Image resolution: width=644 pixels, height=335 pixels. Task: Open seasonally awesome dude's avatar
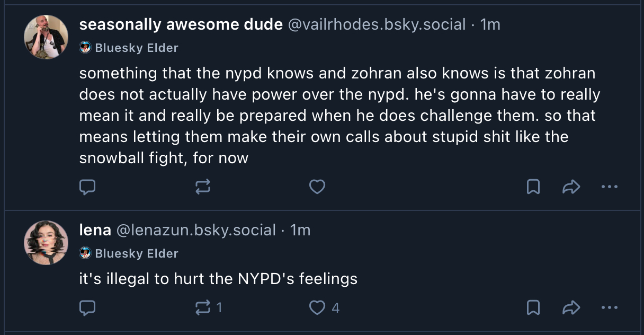pos(47,37)
